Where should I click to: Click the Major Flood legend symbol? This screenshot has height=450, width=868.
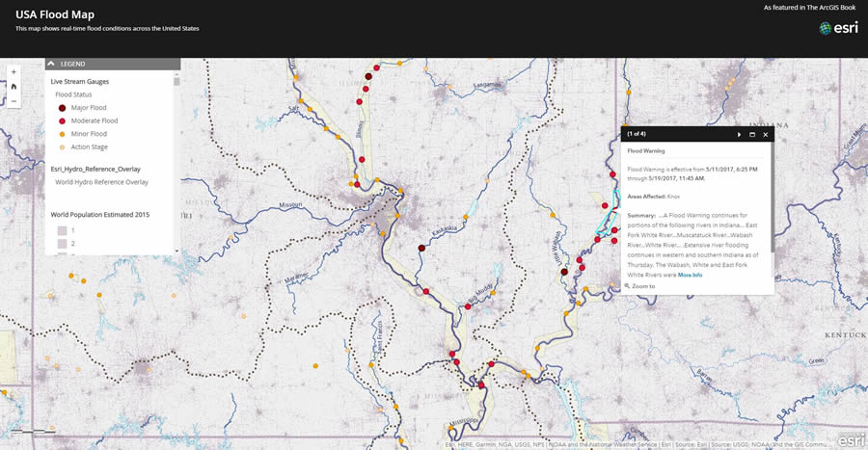pos(62,108)
